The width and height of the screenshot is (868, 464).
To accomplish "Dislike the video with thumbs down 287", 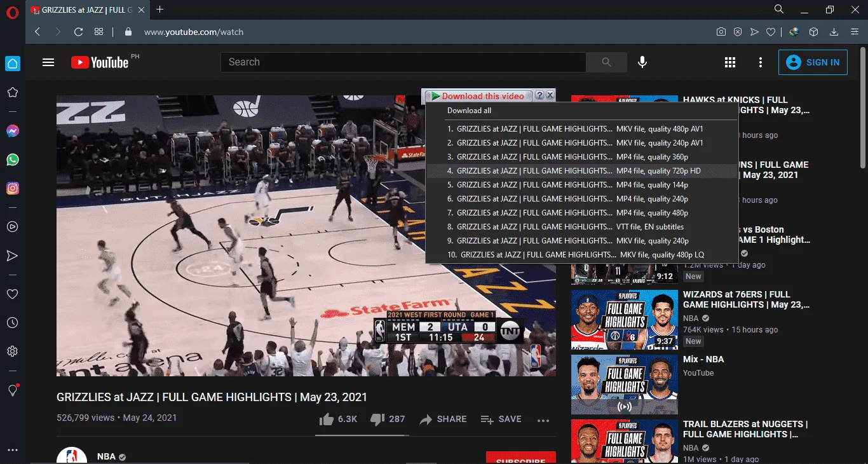I will pyautogui.click(x=387, y=420).
